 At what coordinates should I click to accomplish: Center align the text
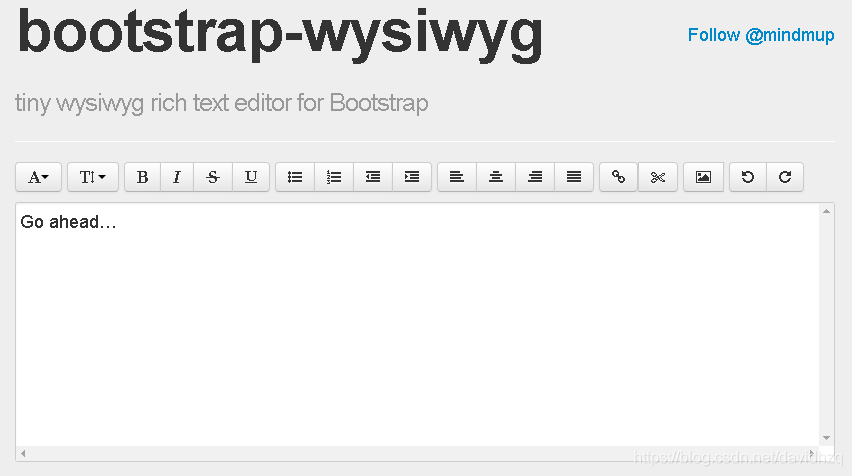coord(496,177)
